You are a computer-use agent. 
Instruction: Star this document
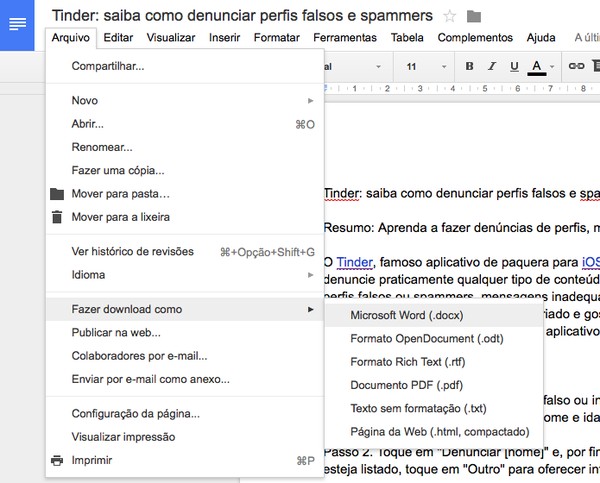[x=450, y=16]
